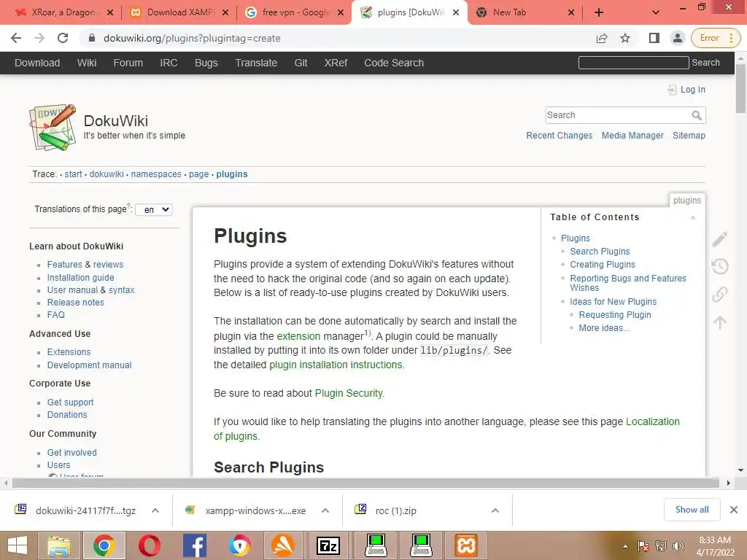Click the top bar search input field
The image size is (747, 560).
[x=633, y=63]
